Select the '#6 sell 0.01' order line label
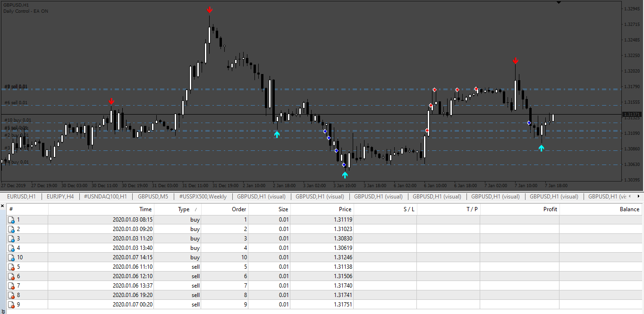Image resolution: width=644 pixels, height=314 pixels. point(16,102)
